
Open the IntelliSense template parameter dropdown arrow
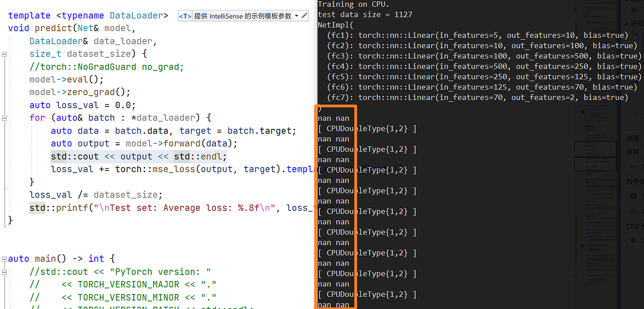pos(297,15)
